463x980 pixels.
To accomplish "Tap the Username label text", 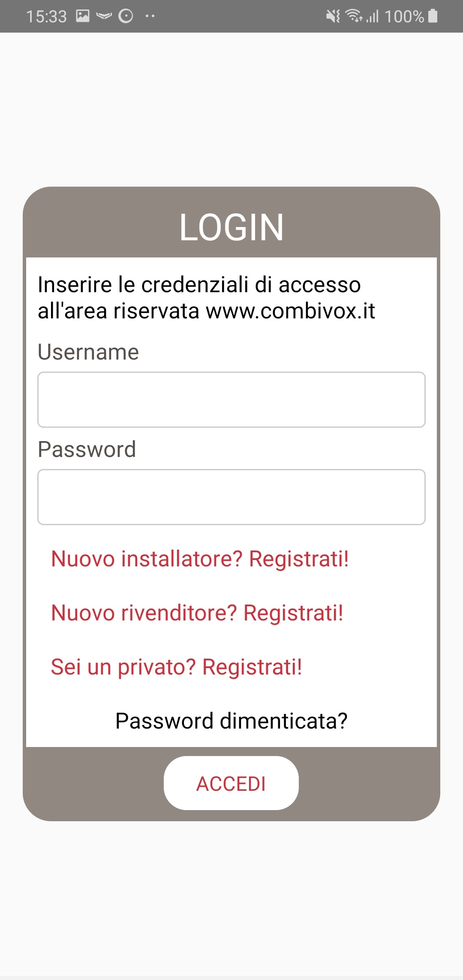I will pyautogui.click(x=88, y=352).
